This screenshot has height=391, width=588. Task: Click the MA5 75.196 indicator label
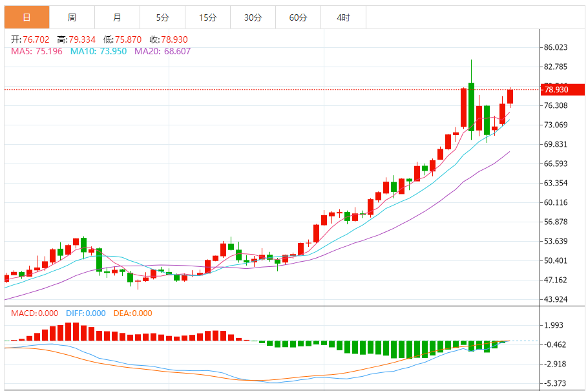(x=37, y=51)
